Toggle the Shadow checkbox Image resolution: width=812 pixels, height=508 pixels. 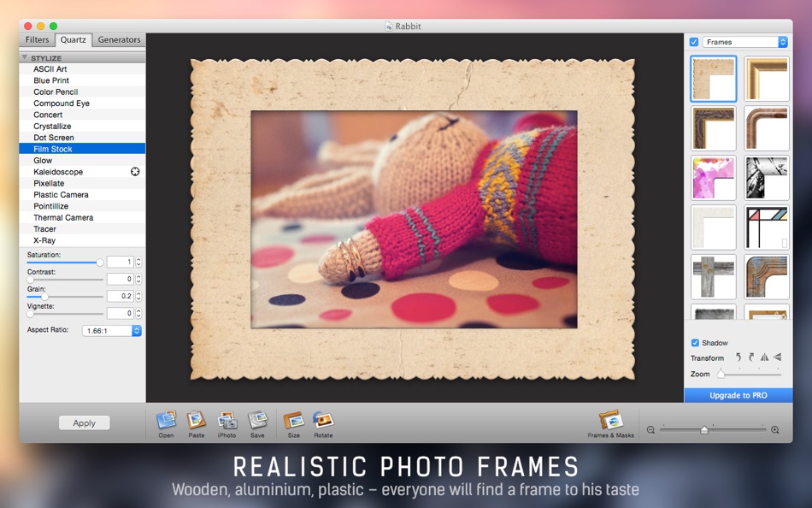(x=695, y=343)
